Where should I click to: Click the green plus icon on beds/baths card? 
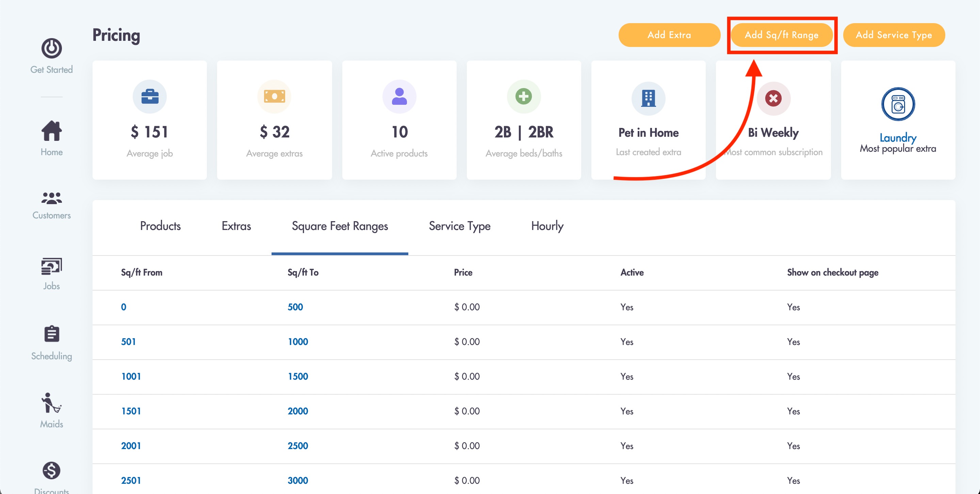coord(524,97)
